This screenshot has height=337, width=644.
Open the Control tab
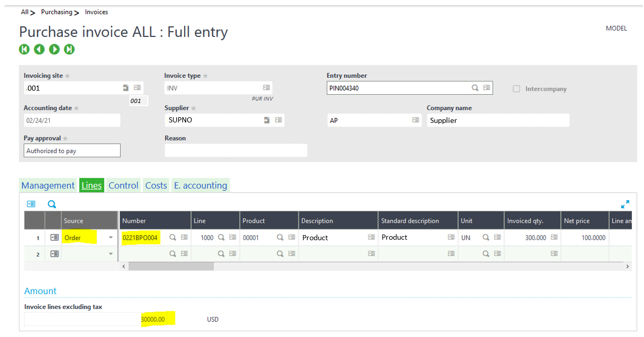pos(123,185)
